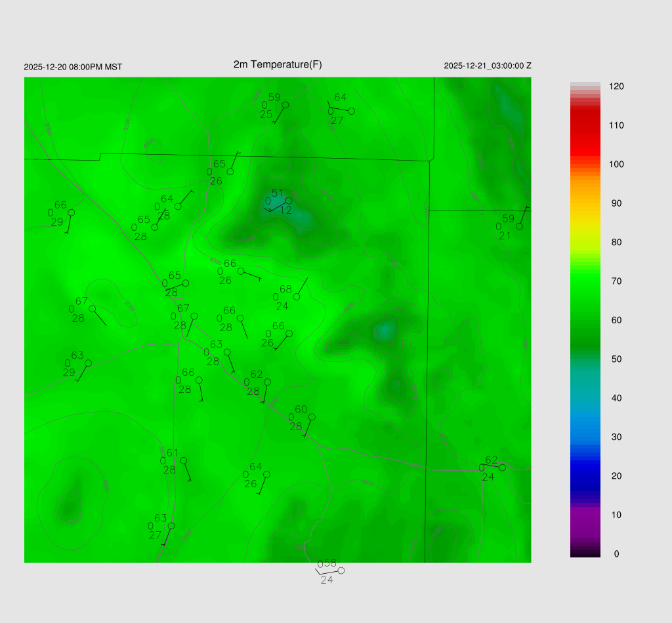Select the station plot with temperature 60
The image size is (672, 623).
[312, 417]
